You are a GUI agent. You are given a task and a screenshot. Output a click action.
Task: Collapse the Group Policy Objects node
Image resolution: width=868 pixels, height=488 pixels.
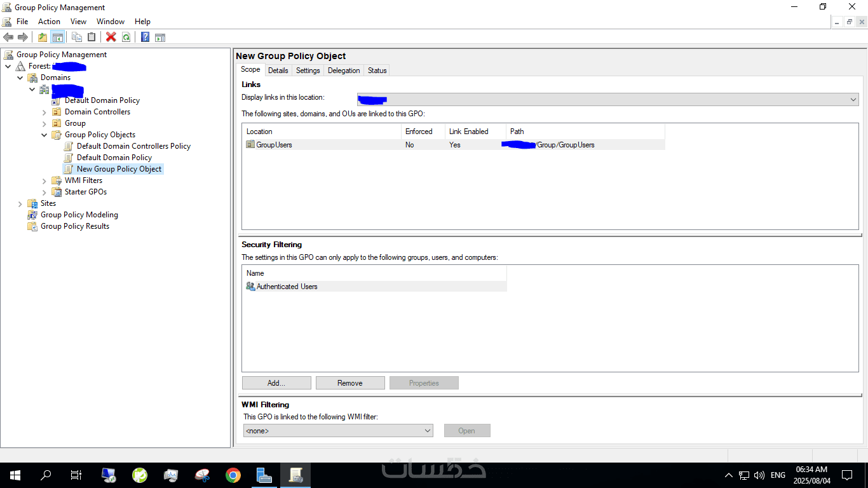click(44, 135)
